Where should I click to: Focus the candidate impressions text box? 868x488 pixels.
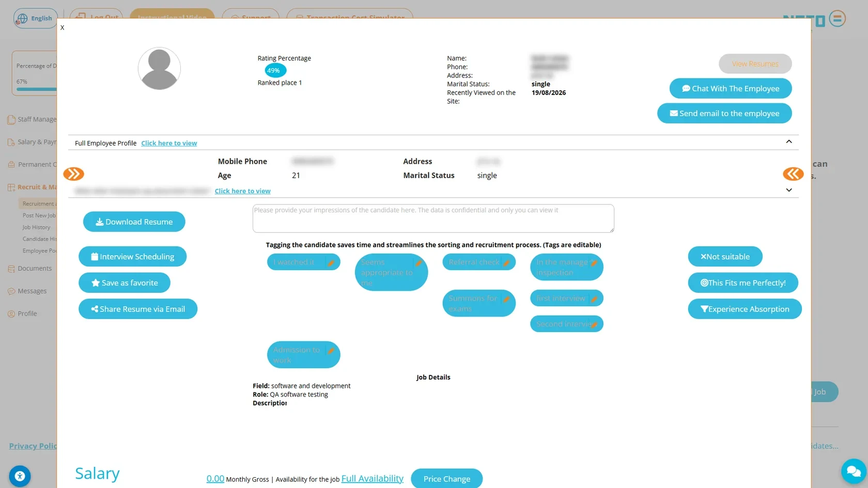pos(433,218)
